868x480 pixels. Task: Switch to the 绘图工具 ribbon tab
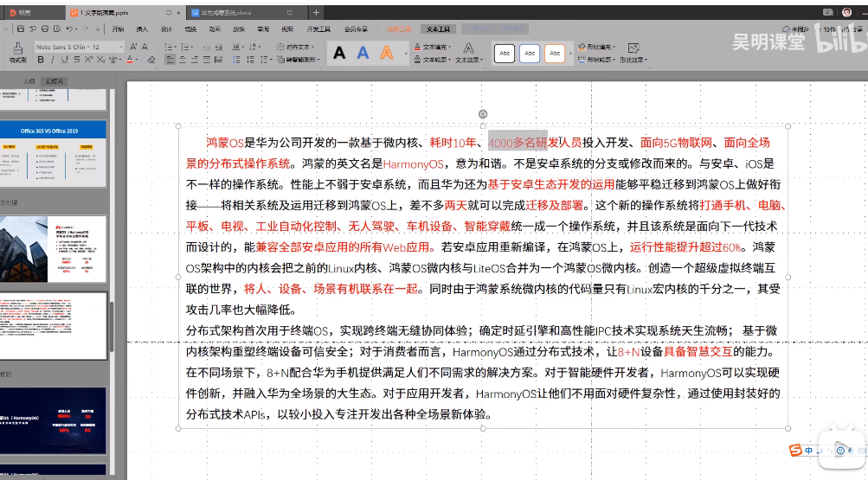tap(399, 29)
